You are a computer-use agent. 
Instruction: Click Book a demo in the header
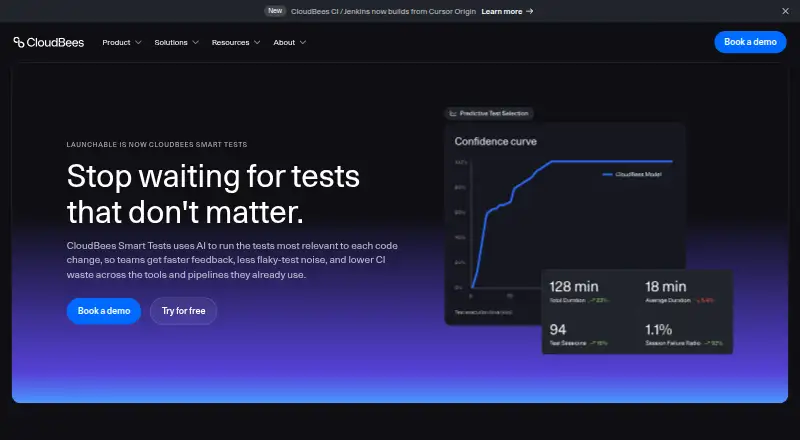pyautogui.click(x=750, y=42)
